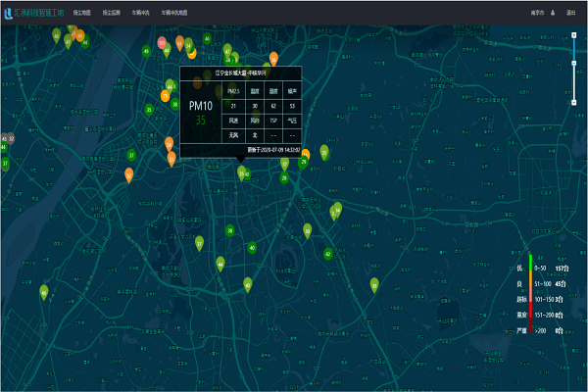Image resolution: width=588 pixels, height=392 pixels.
Task: Click the green circle marker labeled 25
Action: click(x=149, y=110)
